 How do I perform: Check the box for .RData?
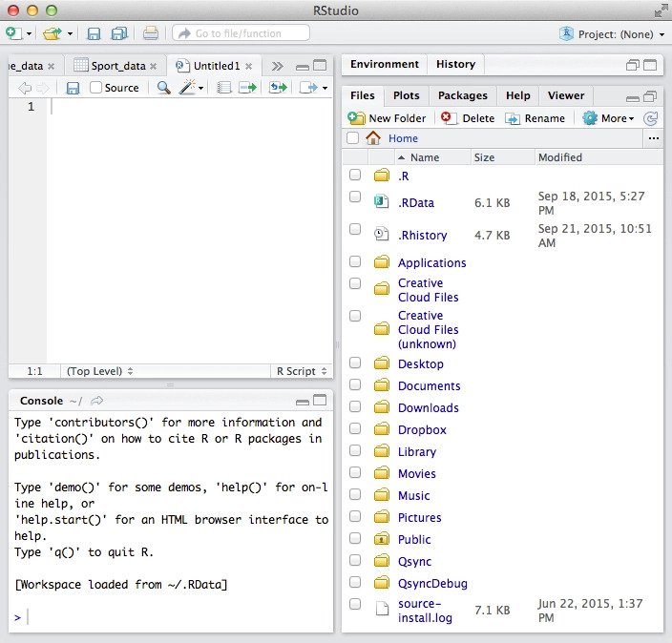(355, 197)
